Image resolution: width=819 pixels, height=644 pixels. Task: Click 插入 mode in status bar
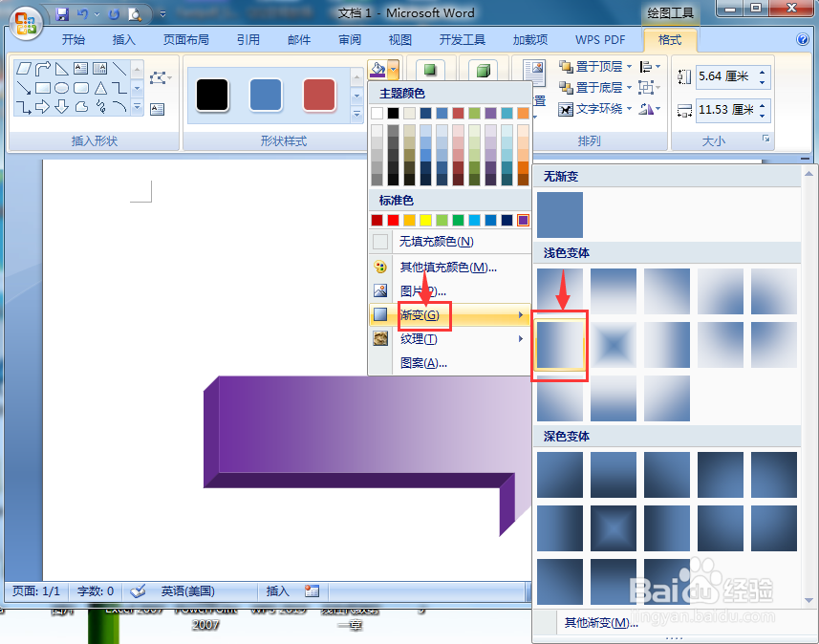[277, 591]
